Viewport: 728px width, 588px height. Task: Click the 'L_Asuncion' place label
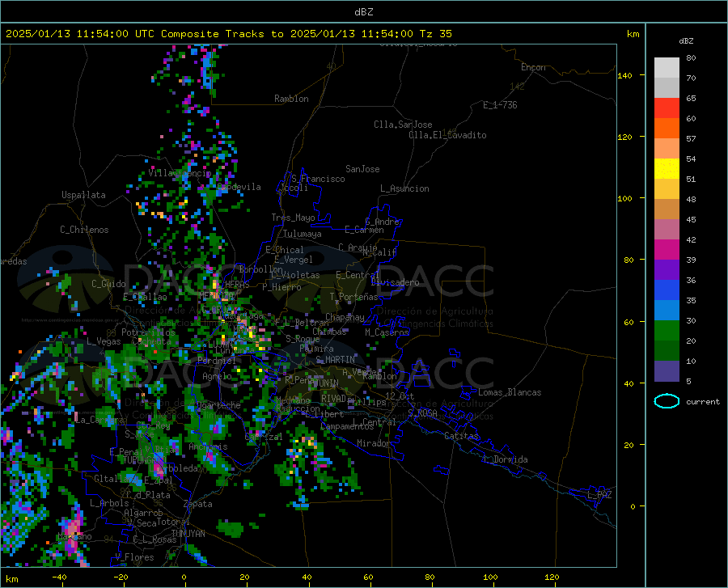404,188
